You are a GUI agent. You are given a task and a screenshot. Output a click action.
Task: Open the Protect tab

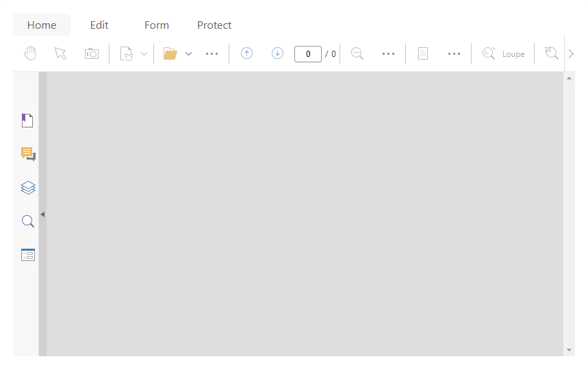(x=214, y=25)
